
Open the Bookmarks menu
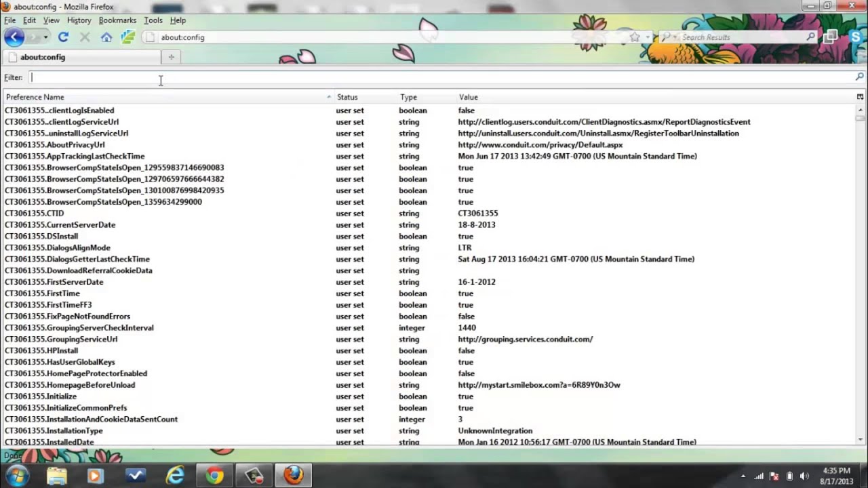pos(117,20)
